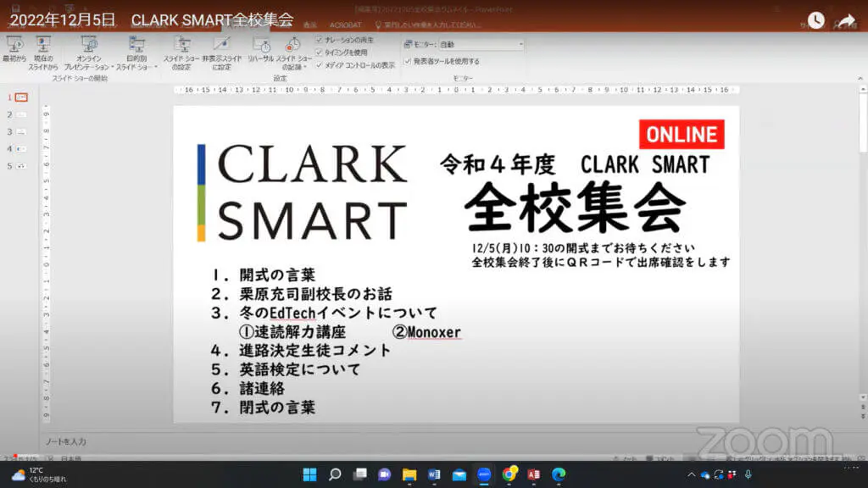The height and width of the screenshot is (488, 868).
Task: Select slide 5 thumbnail
Action: click(21, 166)
